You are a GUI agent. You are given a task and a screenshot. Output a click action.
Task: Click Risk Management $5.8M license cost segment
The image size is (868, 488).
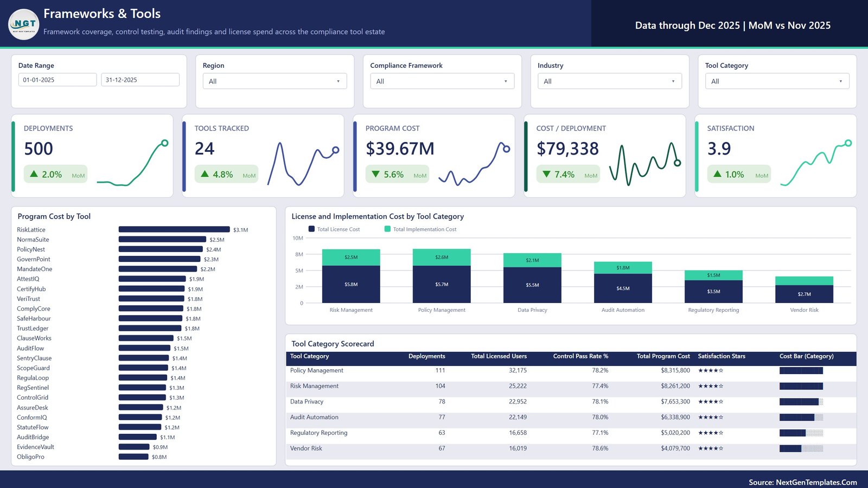351,284
